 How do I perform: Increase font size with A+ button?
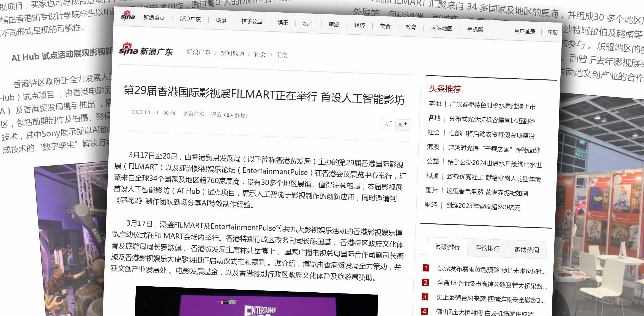click(403, 124)
